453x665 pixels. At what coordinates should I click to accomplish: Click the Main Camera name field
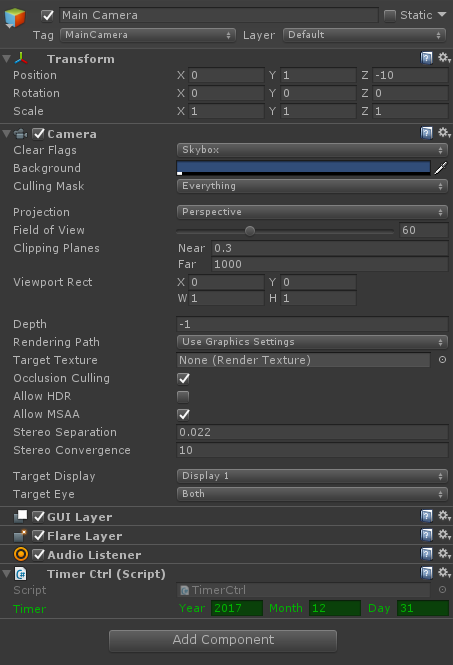click(219, 15)
